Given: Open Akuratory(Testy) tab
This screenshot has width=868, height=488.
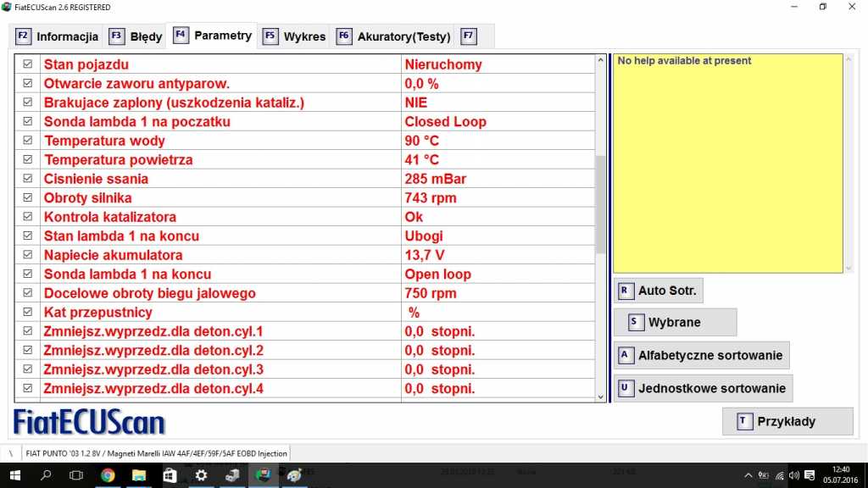Looking at the screenshot, I should coord(393,36).
